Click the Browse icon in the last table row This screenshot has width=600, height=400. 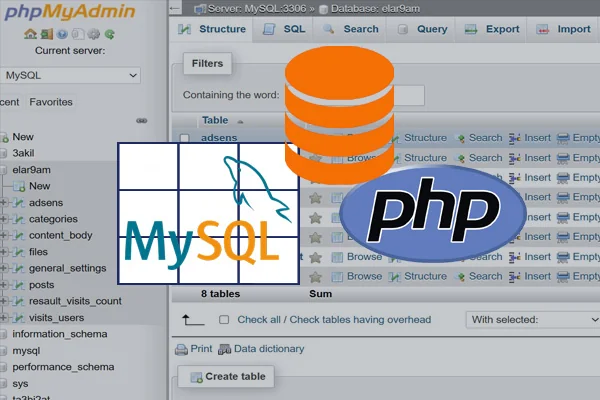pyautogui.click(x=337, y=276)
